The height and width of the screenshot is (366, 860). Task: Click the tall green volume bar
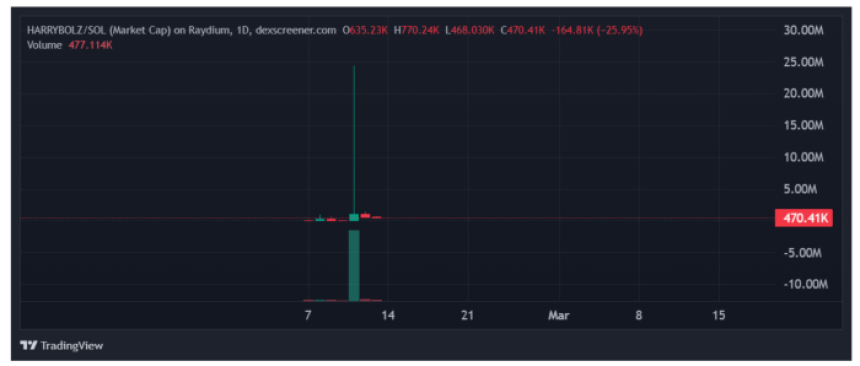[x=354, y=266]
